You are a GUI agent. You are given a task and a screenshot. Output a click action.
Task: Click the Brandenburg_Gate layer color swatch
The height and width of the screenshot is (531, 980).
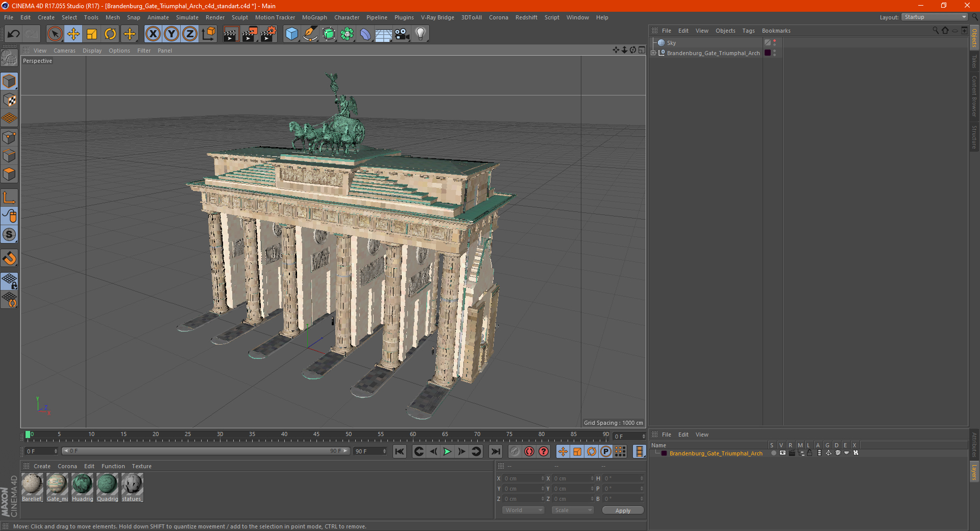point(767,53)
